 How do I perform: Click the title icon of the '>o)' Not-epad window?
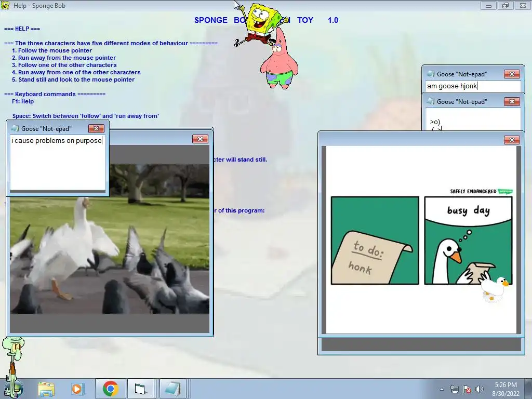point(431,101)
